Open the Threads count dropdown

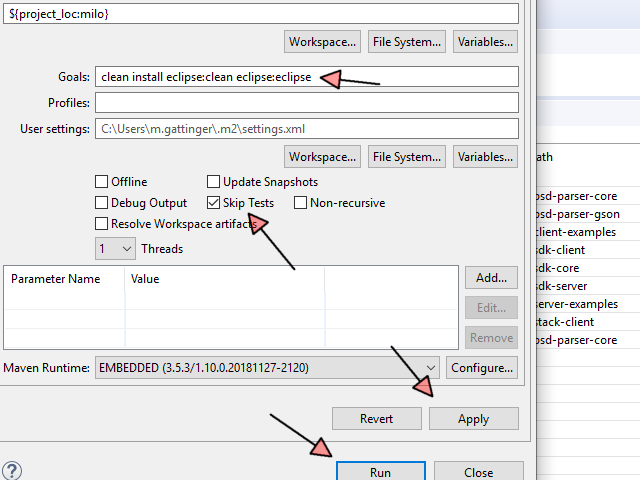point(116,249)
